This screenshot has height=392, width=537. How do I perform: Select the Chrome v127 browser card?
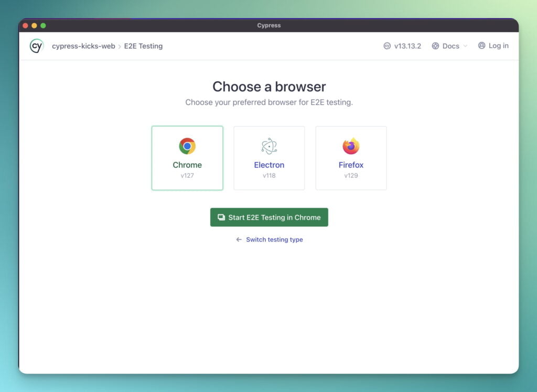pos(187,158)
